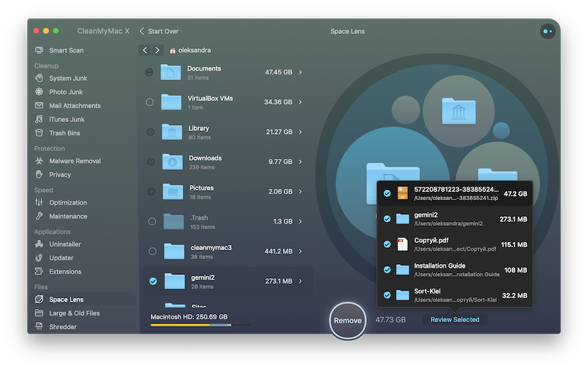Click the Macintosh HD storage usage bar
588x370 pixels.
coord(200,325)
